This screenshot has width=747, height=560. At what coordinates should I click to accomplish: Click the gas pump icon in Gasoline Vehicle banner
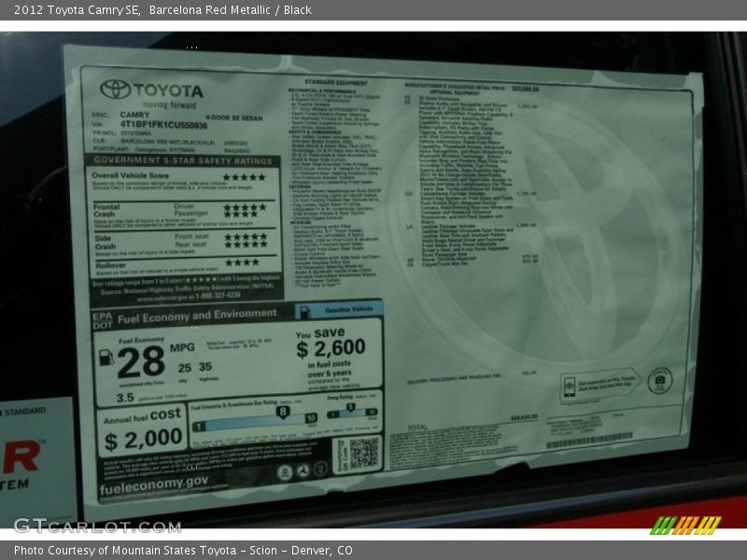pos(304,312)
